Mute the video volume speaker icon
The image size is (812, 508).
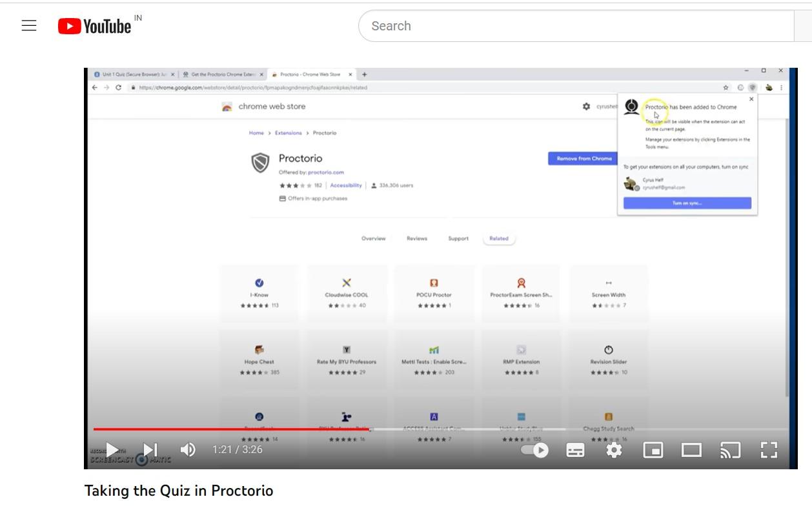188,450
